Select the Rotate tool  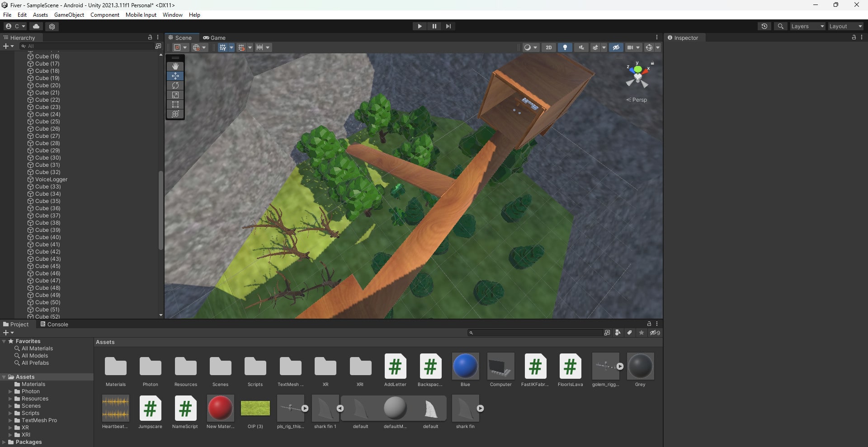point(175,85)
